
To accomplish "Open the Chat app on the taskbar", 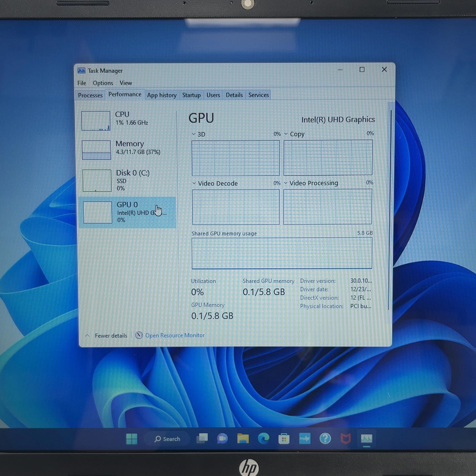I will (222, 438).
